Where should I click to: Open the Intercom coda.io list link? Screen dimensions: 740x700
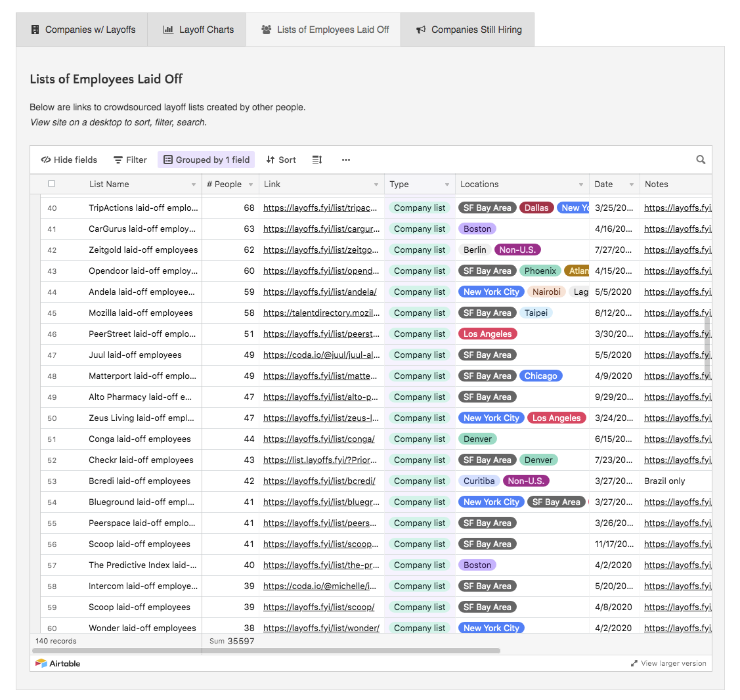[x=320, y=586]
